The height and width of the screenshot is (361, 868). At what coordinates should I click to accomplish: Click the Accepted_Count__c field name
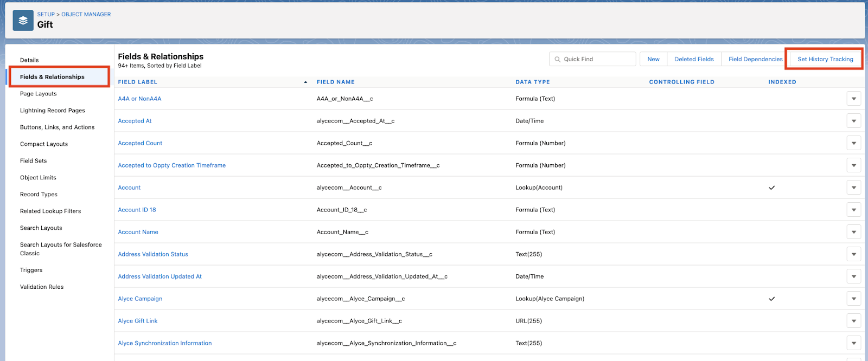tap(344, 143)
